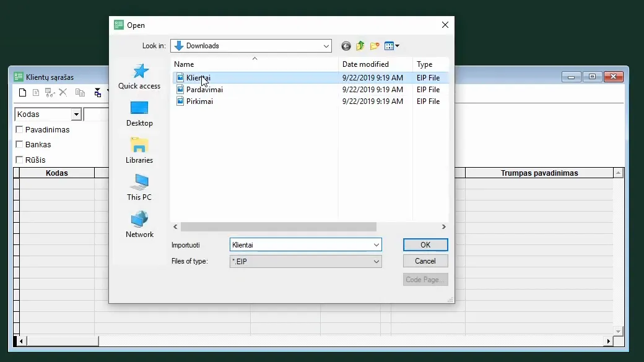Image resolution: width=644 pixels, height=362 pixels.
Task: Open Libraries from the places bar
Action: coord(139,151)
